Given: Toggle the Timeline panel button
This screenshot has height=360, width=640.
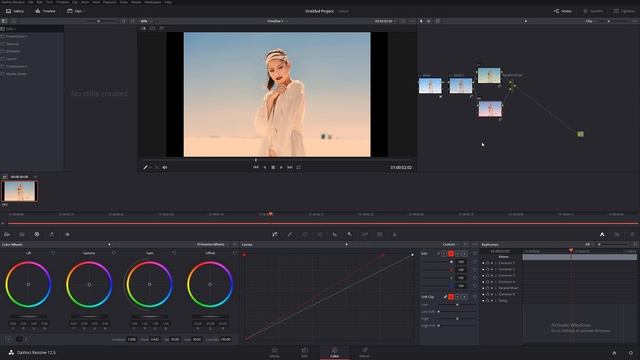Looking at the screenshot, I should pos(45,11).
